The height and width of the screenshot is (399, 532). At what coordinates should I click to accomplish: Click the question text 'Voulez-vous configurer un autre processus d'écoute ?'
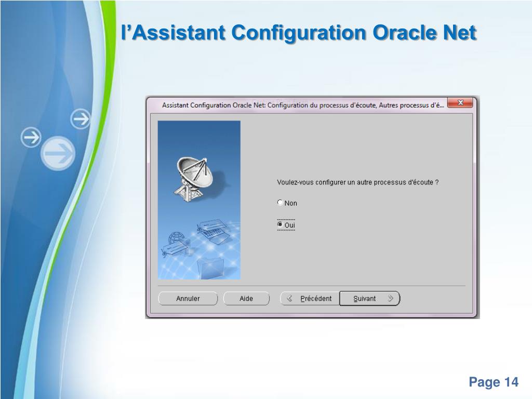click(x=358, y=182)
